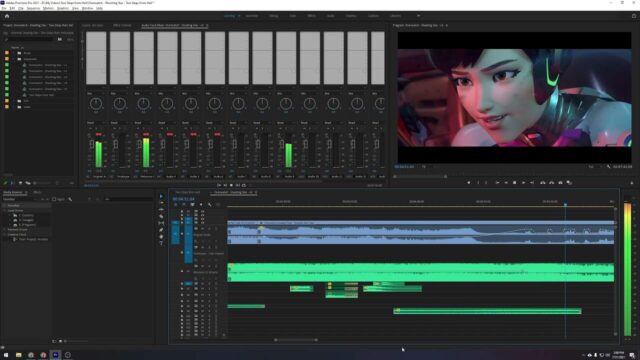This screenshot has width=640, height=360.
Task: Select the Type tool
Action: 161,243
